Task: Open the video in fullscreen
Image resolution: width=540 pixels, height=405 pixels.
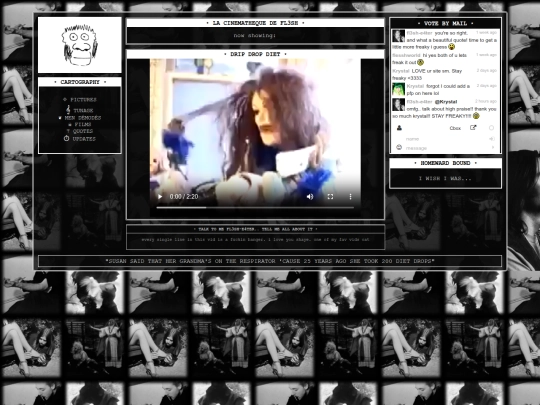Action: click(330, 197)
